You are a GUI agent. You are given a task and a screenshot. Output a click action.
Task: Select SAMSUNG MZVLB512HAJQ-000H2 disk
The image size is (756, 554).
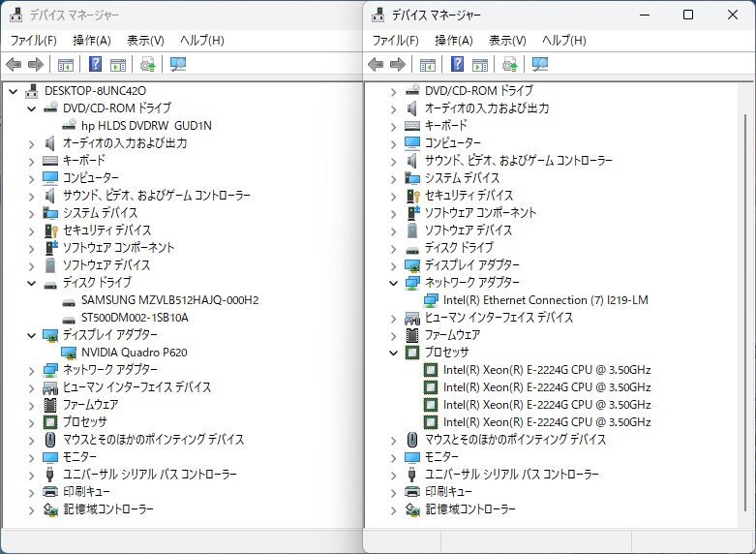pos(169,300)
